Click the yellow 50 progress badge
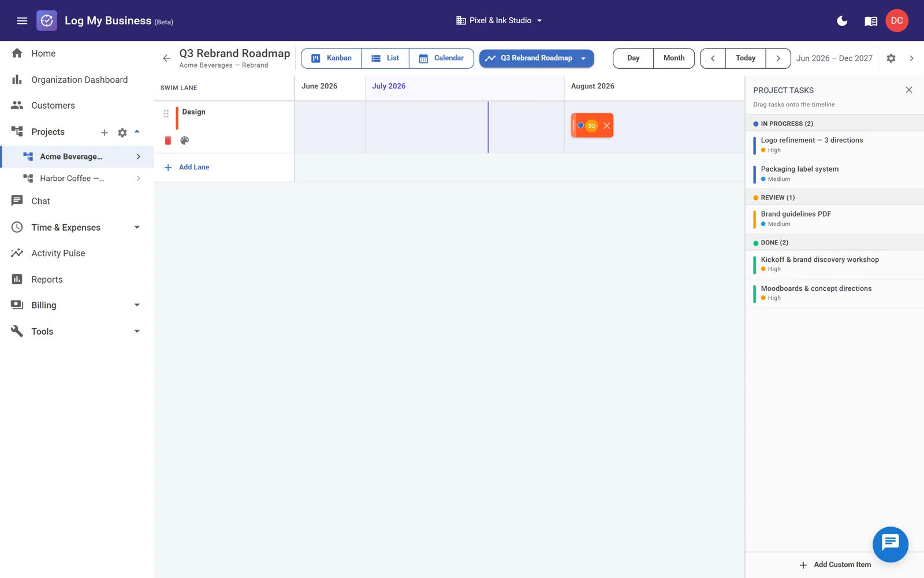 point(591,126)
